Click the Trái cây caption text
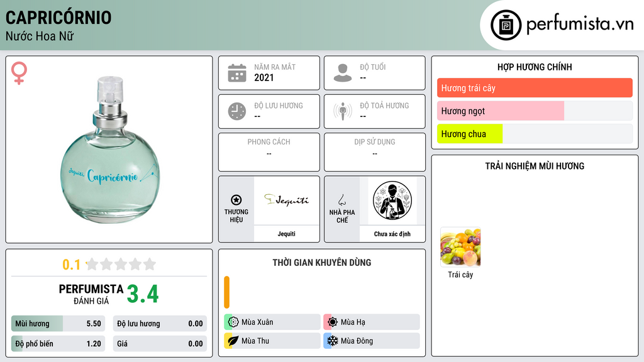The height and width of the screenshot is (362, 644). click(460, 275)
